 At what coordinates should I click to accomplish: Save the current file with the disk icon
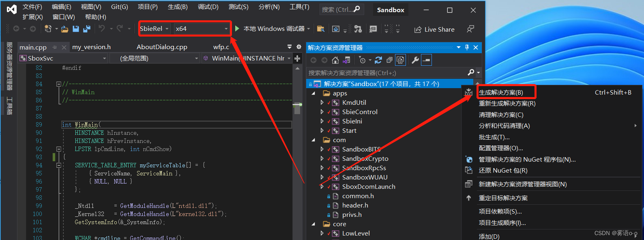click(75, 29)
